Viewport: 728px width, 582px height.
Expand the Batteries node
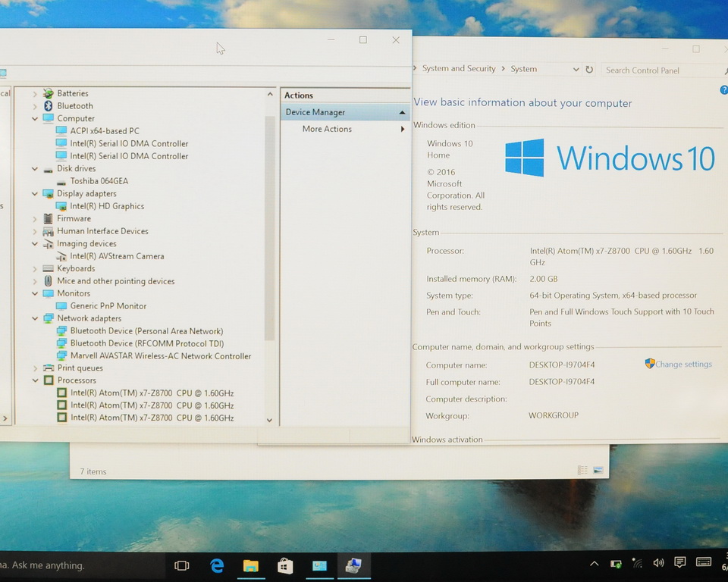(x=35, y=94)
